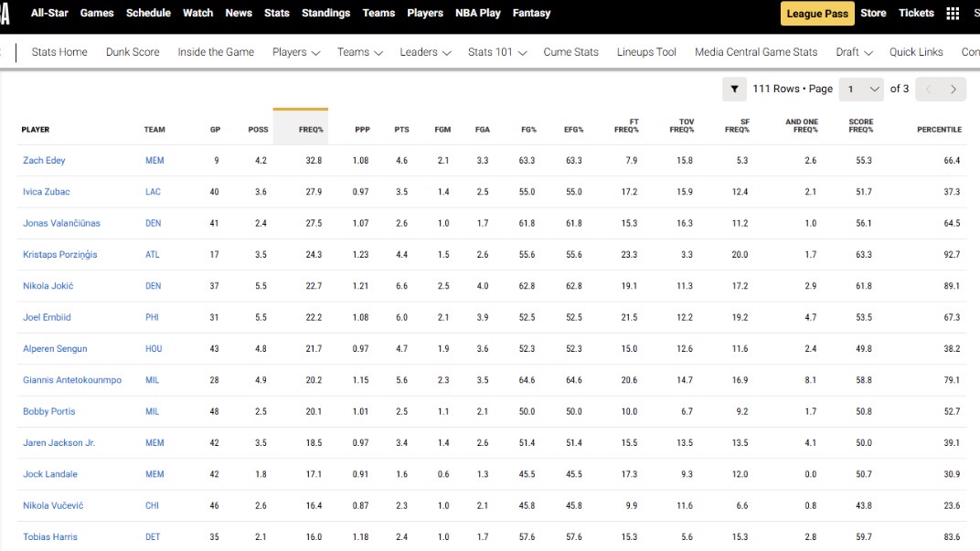The width and height of the screenshot is (980, 551).
Task: Open Zach Edey player link
Action: tap(44, 161)
